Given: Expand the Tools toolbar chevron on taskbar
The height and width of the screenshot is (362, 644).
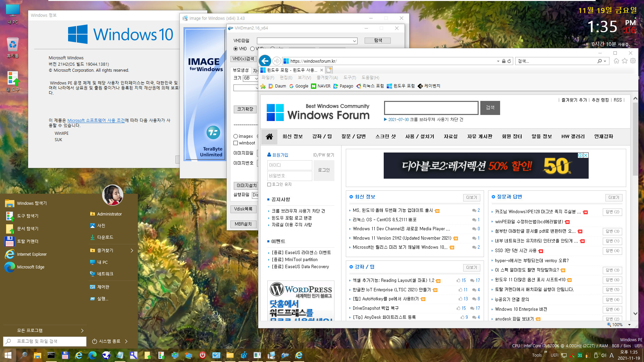Looking at the screenshot, I should coord(545,352).
